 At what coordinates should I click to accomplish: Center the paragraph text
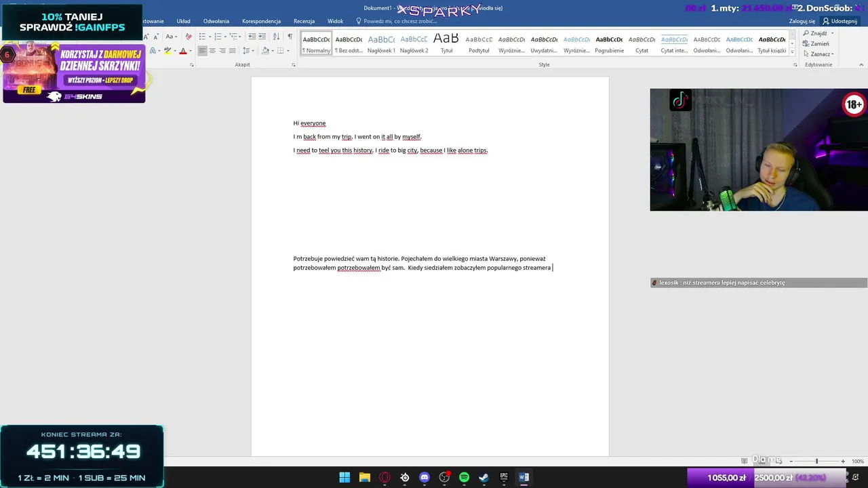[x=212, y=51]
